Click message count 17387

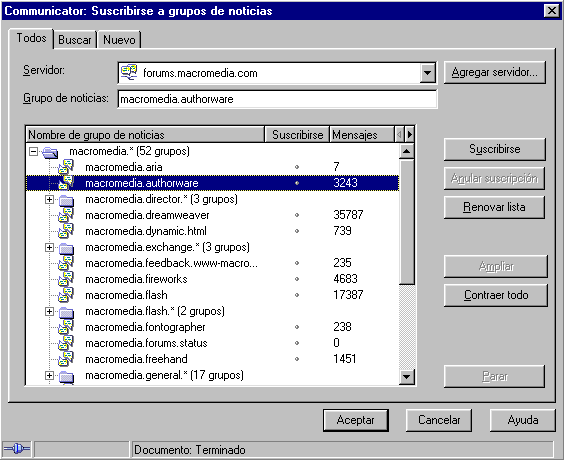point(348,295)
